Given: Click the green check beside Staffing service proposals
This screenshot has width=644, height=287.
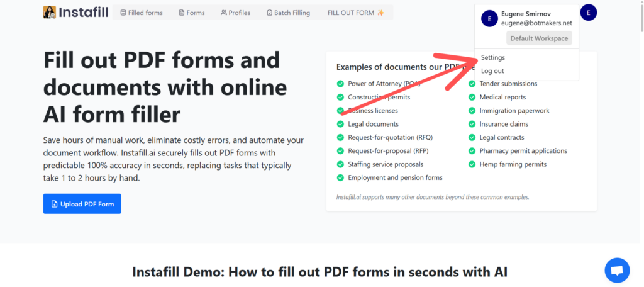Looking at the screenshot, I should click(x=340, y=164).
